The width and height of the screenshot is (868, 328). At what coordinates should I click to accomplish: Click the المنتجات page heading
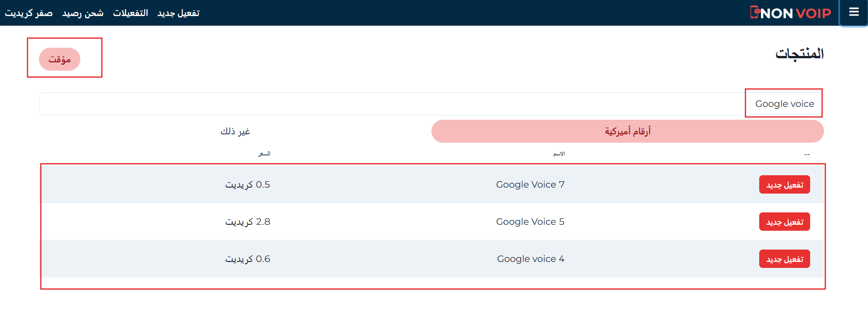(800, 54)
